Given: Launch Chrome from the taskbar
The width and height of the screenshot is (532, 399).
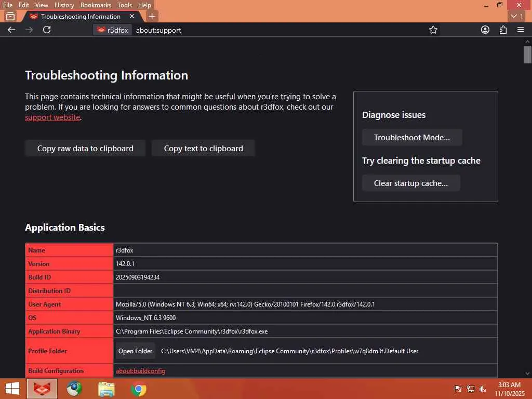Looking at the screenshot, I should [139, 390].
